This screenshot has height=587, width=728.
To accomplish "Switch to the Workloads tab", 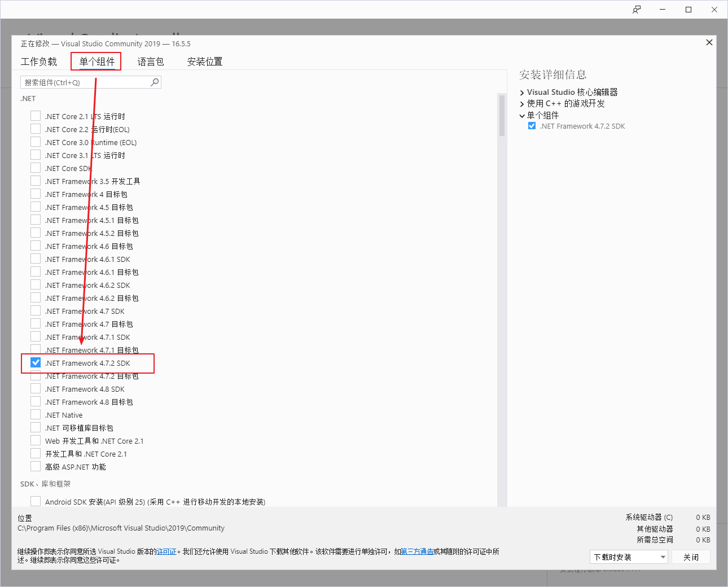I will click(39, 62).
